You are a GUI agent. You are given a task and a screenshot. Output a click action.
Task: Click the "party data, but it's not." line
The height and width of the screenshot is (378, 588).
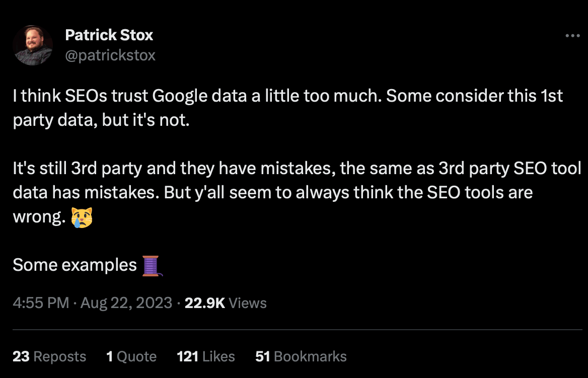tap(101, 121)
